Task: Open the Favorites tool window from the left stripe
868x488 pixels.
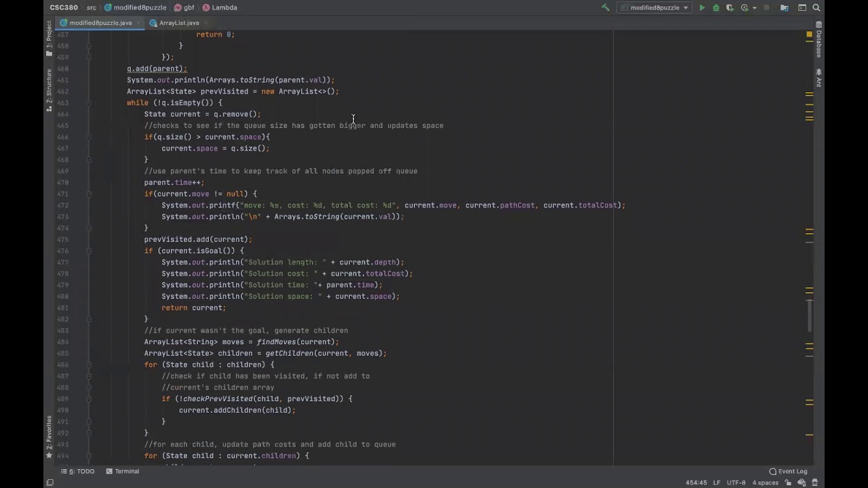Action: click(49, 436)
